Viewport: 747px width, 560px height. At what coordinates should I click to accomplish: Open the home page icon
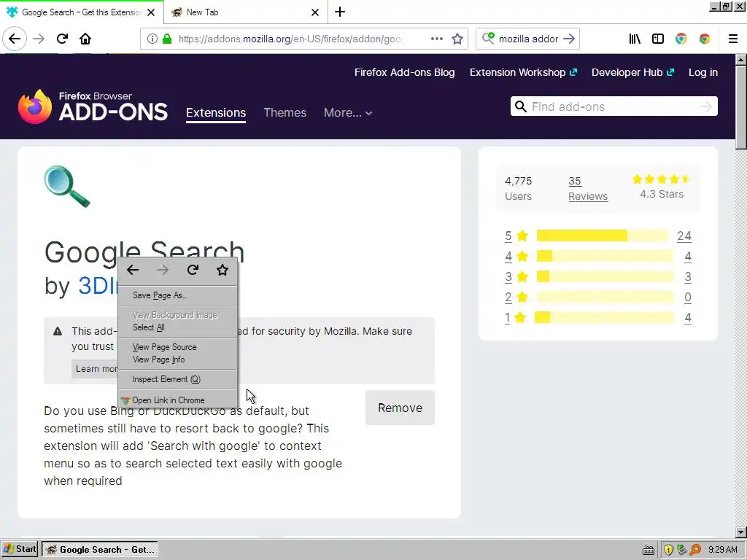click(x=85, y=39)
